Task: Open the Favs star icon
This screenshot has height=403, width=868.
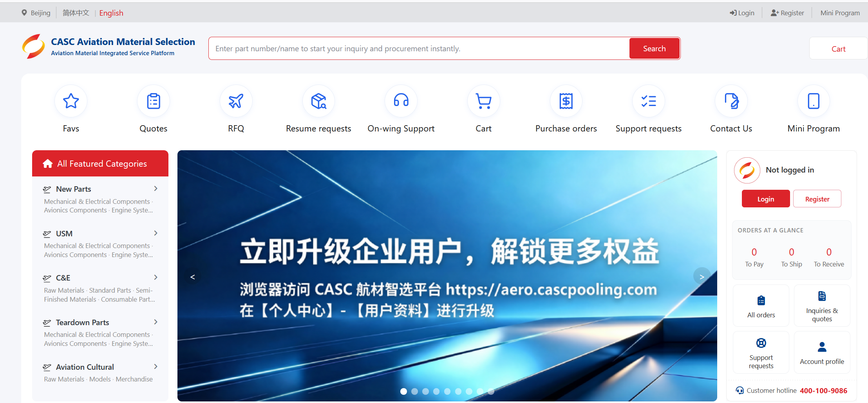Action: (x=71, y=101)
